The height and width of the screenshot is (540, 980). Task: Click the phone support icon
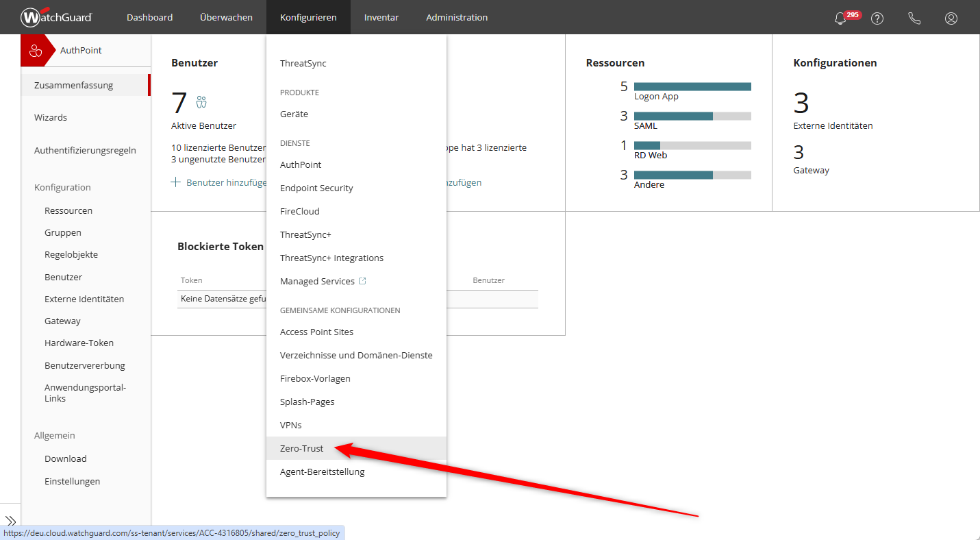(914, 19)
